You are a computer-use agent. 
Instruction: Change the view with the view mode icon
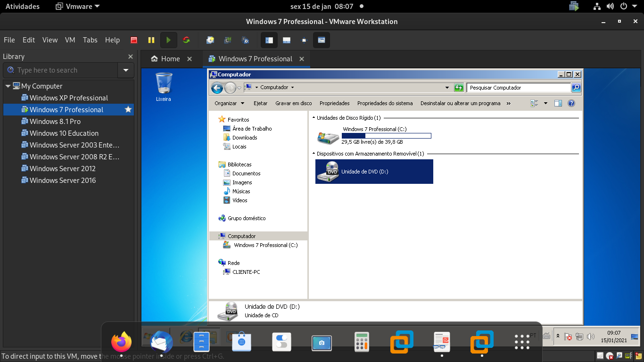(x=534, y=103)
